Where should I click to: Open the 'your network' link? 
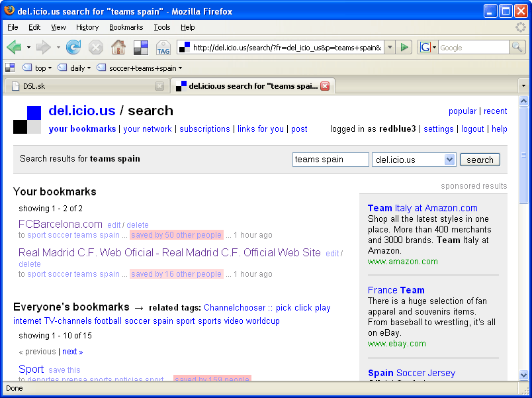148,128
